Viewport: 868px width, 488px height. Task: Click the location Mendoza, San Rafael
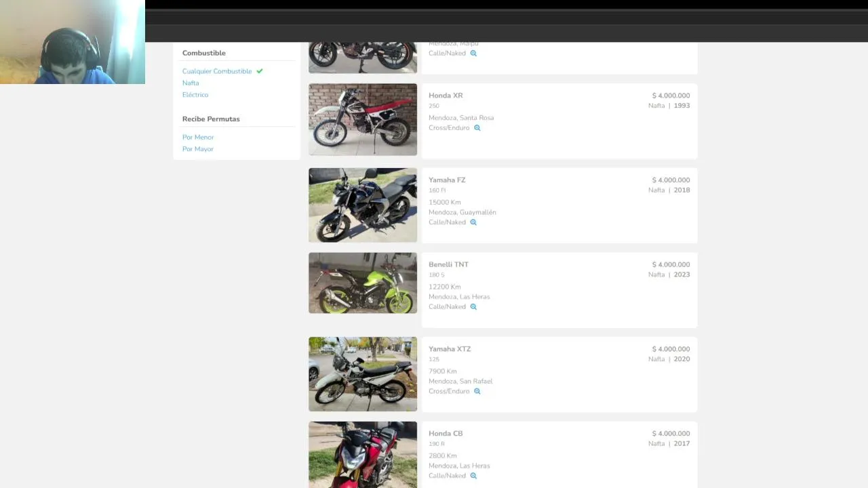click(x=460, y=381)
